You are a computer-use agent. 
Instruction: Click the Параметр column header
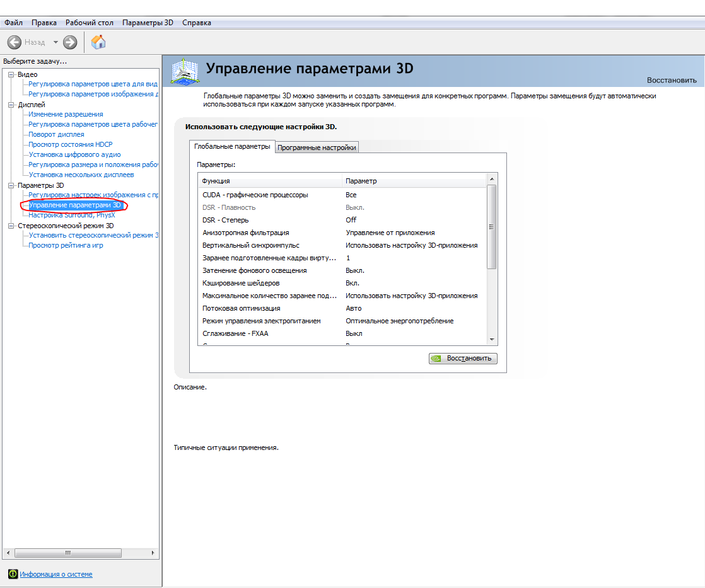(414, 181)
